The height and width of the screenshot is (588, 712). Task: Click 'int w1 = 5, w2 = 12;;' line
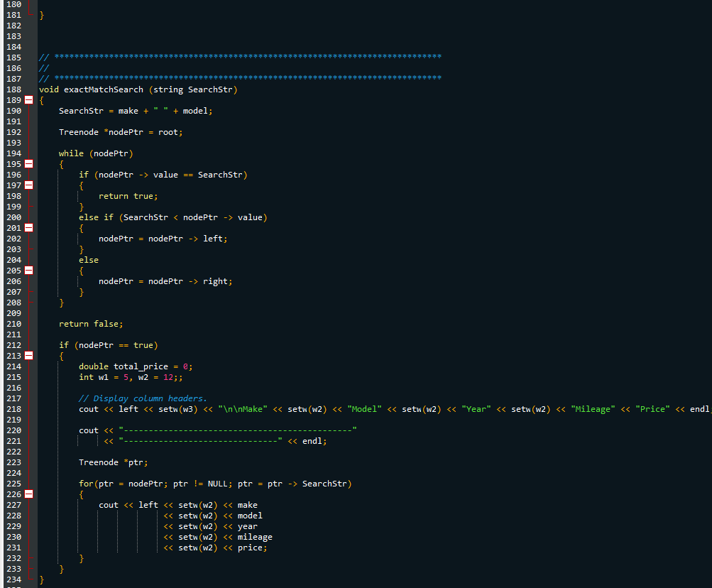pyautogui.click(x=131, y=377)
